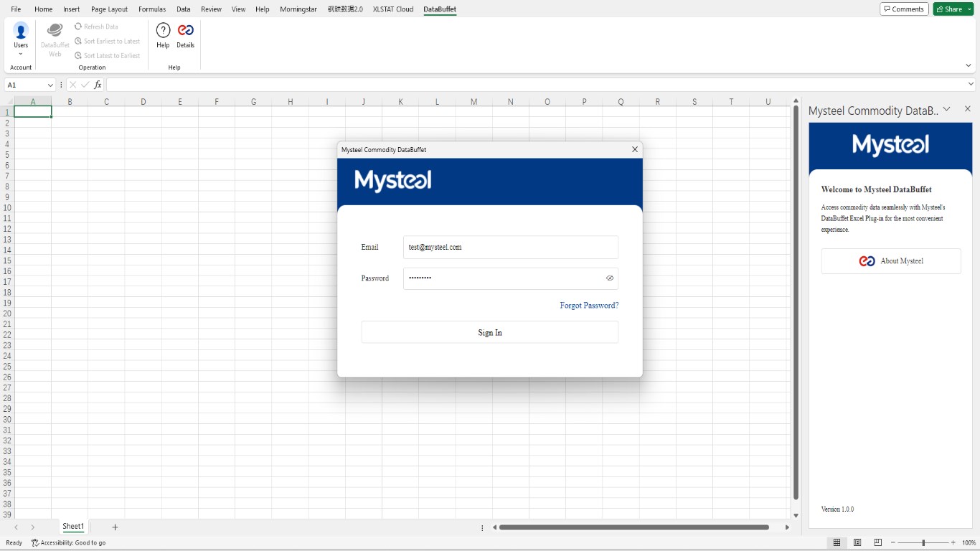The width and height of the screenshot is (980, 551).
Task: Adjust the zoom slider in the status bar
Action: [923, 543]
